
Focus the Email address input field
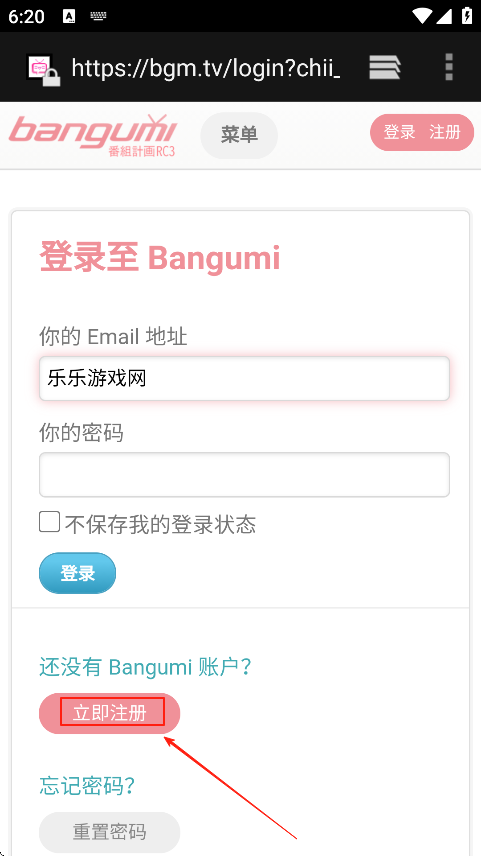(244, 378)
